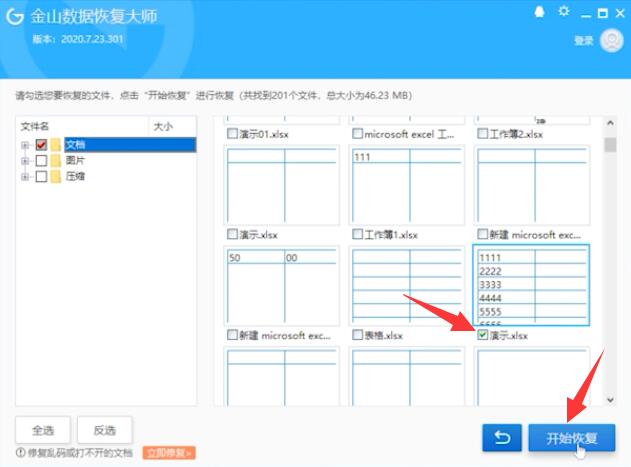This screenshot has height=467, width=631.
Task: Click 修复乱码或打不开的文档 text
Action: click(x=80, y=453)
